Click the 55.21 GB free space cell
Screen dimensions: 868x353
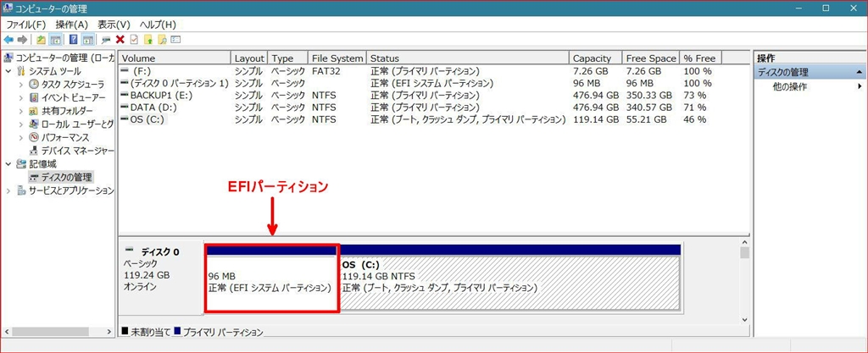pos(646,119)
